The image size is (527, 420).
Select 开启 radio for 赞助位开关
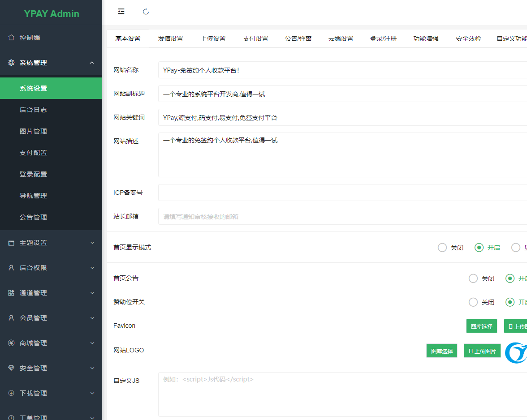click(510, 302)
